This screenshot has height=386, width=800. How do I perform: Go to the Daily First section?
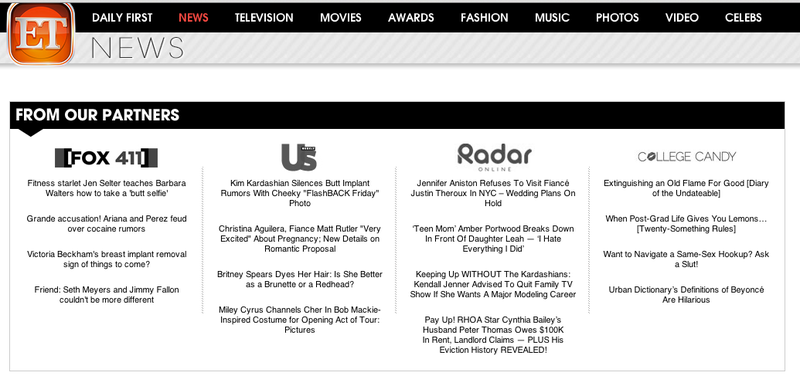(x=122, y=17)
